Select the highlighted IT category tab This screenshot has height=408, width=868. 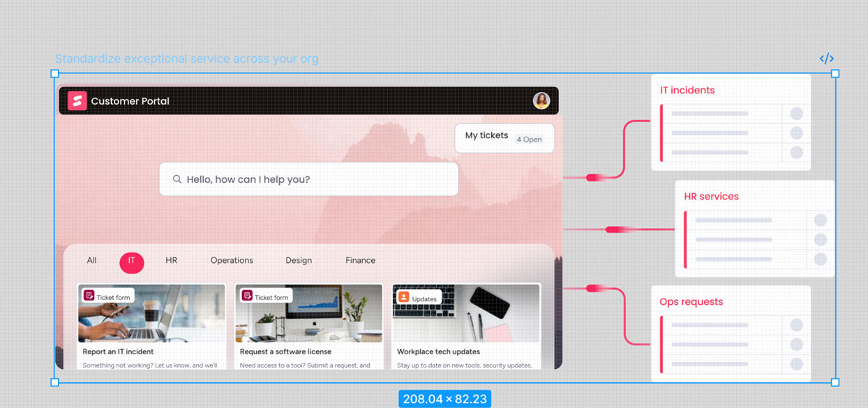(x=132, y=261)
